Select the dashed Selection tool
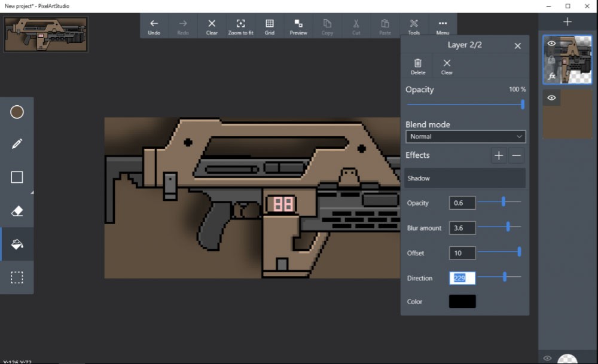This screenshot has width=598, height=364. tap(17, 277)
